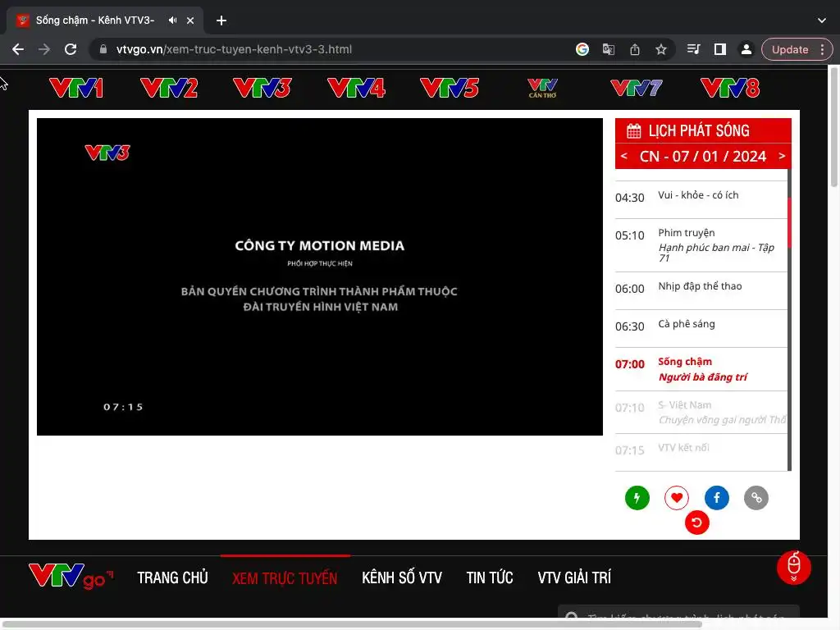Go to next day in schedule
Screen dimensions: 840x630
782,156
